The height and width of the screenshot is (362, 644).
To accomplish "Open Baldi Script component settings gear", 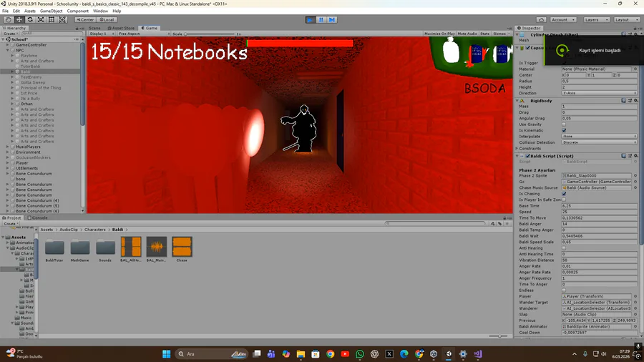I will [635, 156].
